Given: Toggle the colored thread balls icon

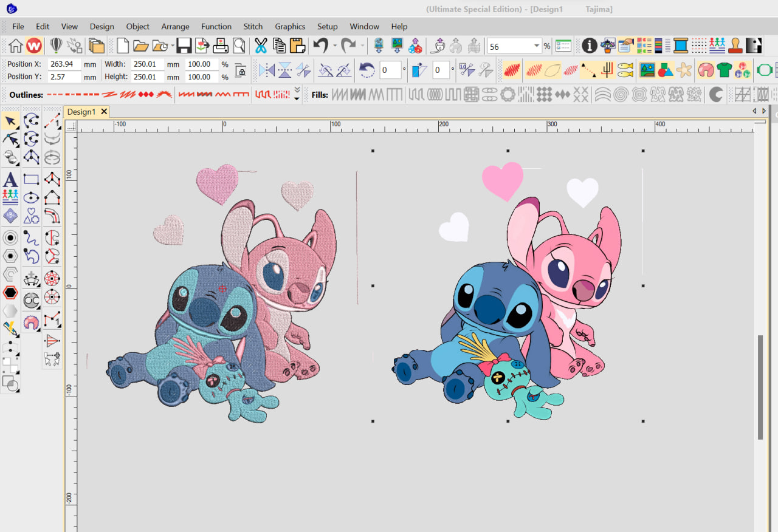Looking at the screenshot, I should click(x=742, y=70).
